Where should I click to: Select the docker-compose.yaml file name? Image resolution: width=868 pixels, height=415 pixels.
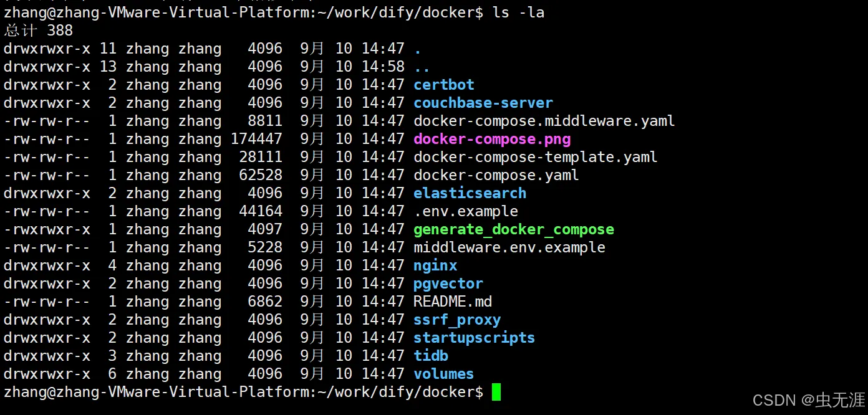pos(496,175)
